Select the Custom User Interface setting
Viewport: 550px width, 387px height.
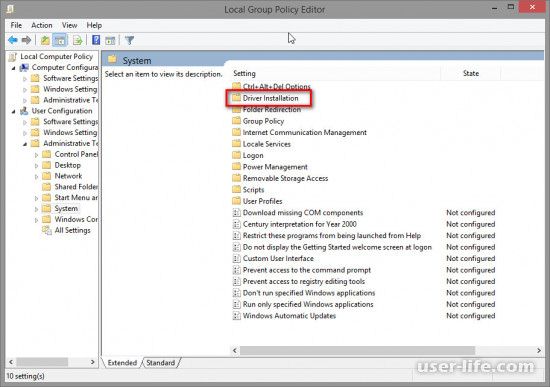point(278,258)
